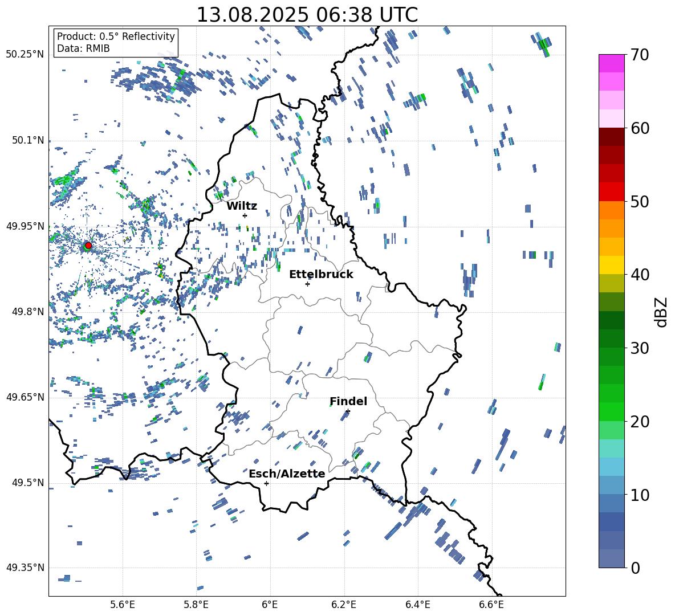675x616 pixels.
Task: Click the dBZ colorbar axis label
Action: (662, 312)
